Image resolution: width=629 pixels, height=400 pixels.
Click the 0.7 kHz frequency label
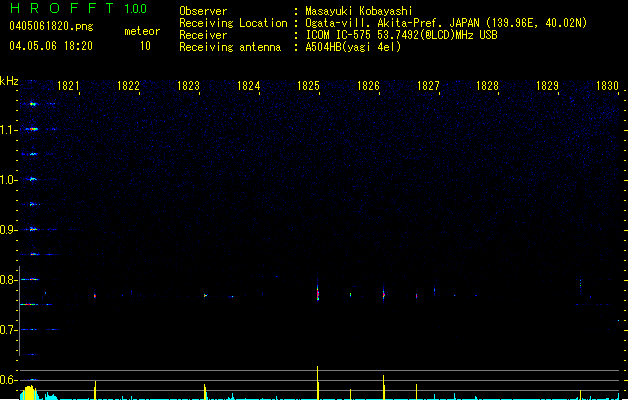(x=9, y=330)
